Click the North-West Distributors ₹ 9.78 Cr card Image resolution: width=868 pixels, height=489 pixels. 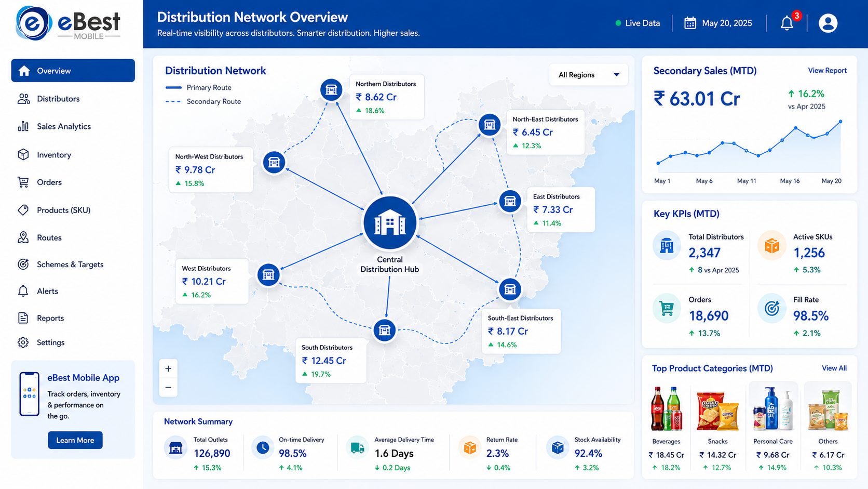point(211,169)
